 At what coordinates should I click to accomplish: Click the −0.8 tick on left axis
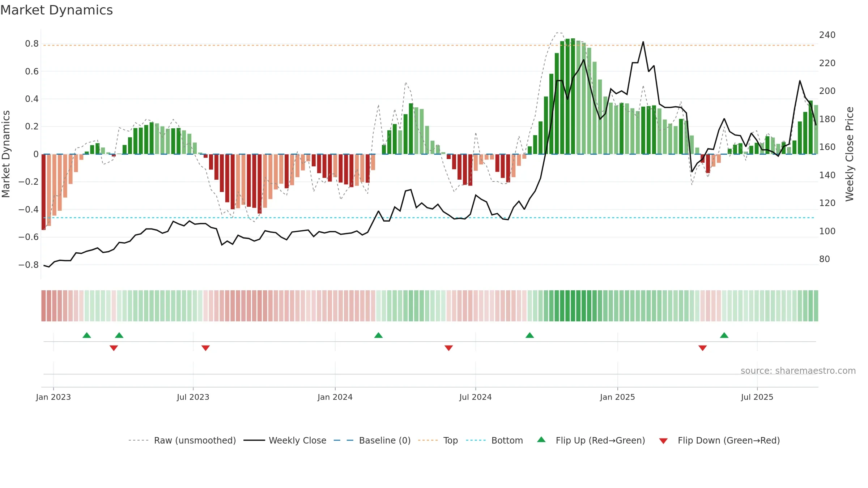click(x=29, y=265)
